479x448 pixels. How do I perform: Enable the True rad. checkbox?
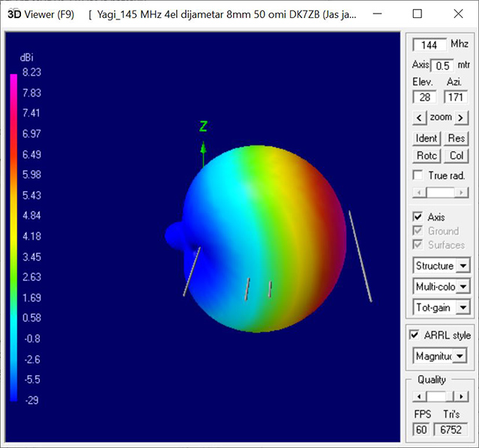click(418, 175)
